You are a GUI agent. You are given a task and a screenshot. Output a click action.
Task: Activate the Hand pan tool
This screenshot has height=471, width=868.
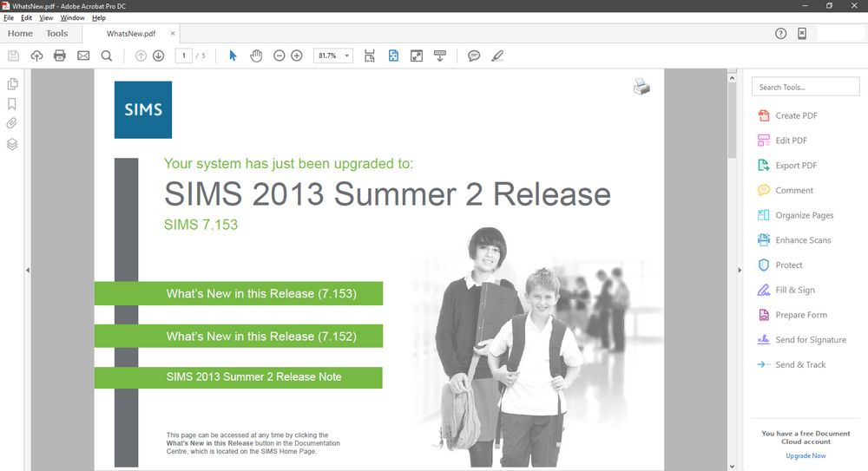click(x=256, y=56)
